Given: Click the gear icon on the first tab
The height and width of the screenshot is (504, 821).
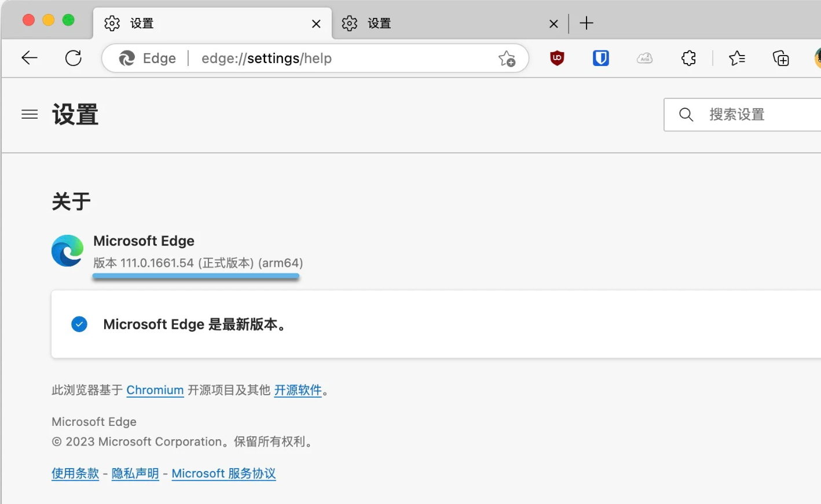Looking at the screenshot, I should pos(112,23).
